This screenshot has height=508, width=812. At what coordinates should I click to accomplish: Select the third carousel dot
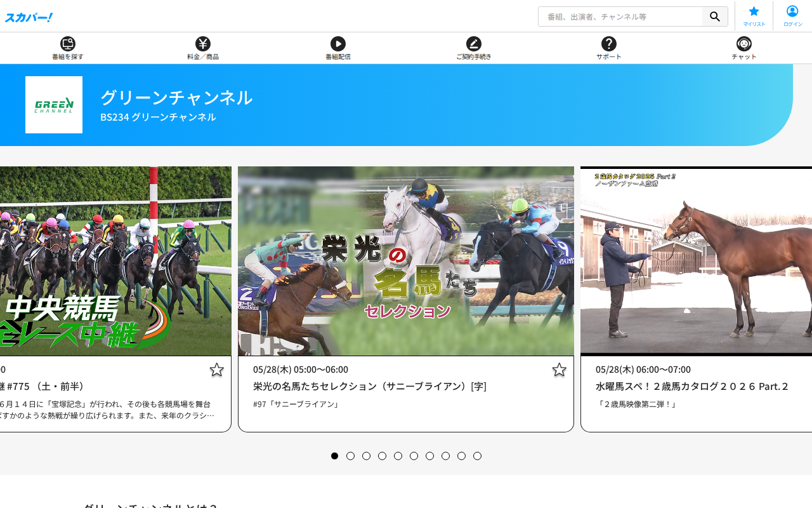coord(367,456)
